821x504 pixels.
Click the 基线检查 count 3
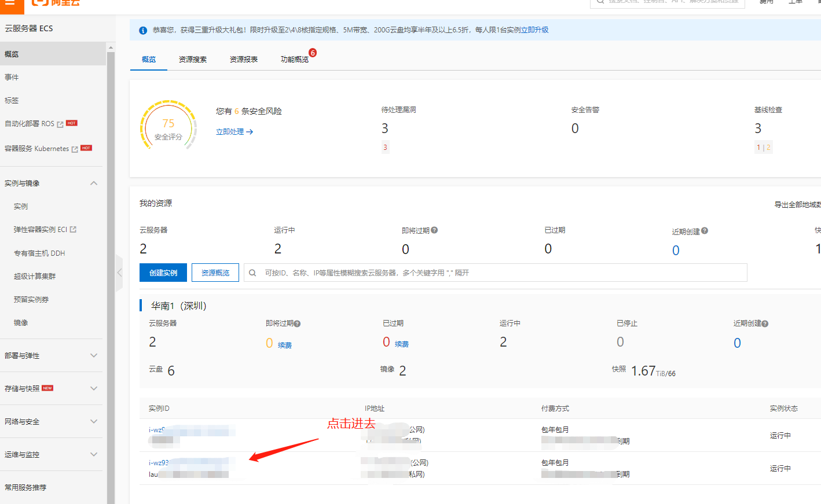(758, 128)
